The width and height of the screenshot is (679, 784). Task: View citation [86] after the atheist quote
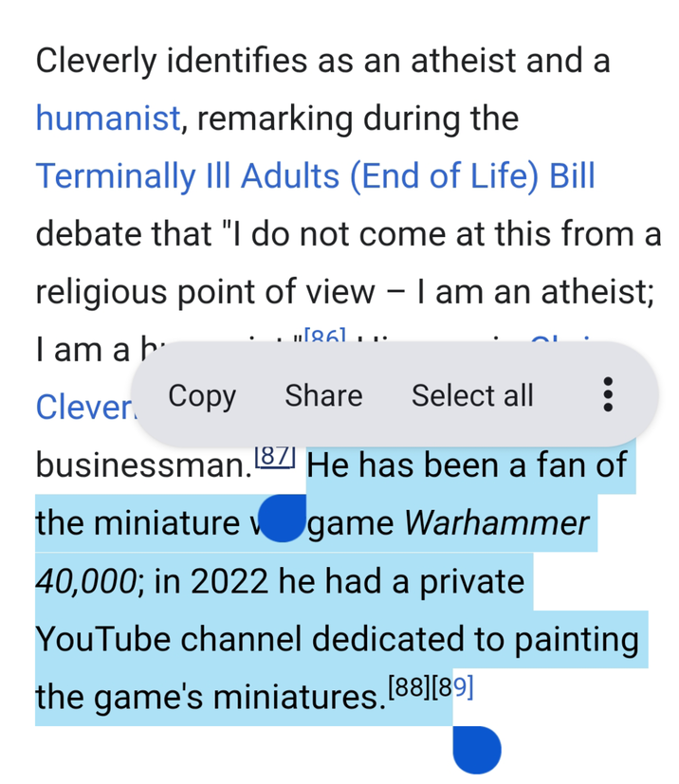[x=326, y=338]
